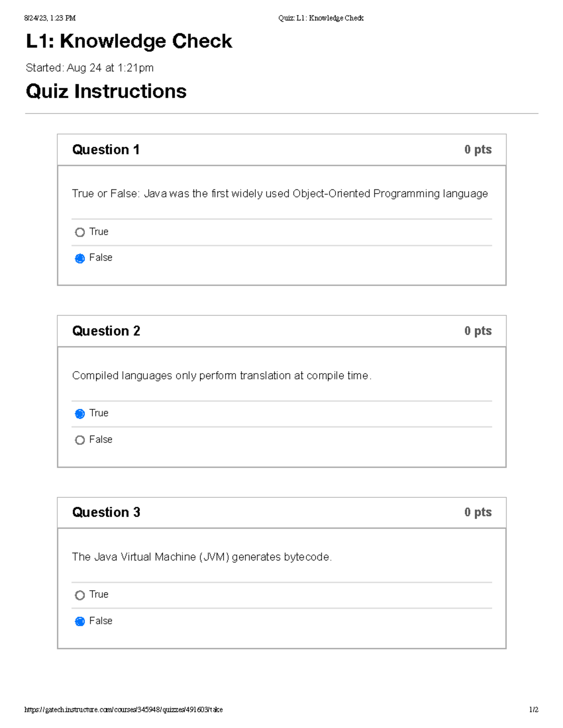This screenshot has width=563, height=728.
Task: Click the Question 1 header
Action: [106, 149]
